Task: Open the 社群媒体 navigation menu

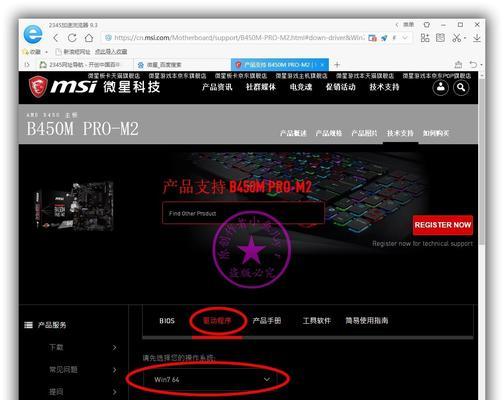Action: point(261,87)
